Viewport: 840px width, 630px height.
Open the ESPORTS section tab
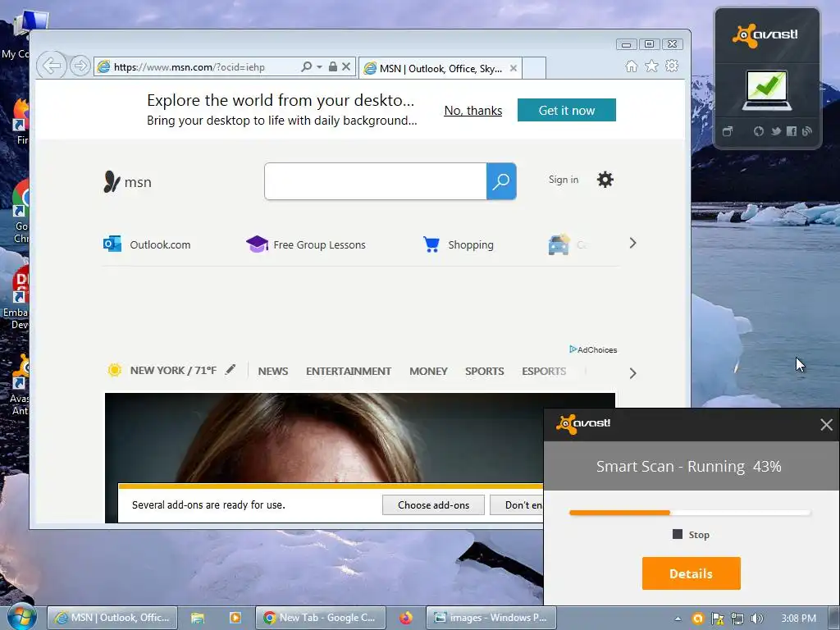pos(544,371)
